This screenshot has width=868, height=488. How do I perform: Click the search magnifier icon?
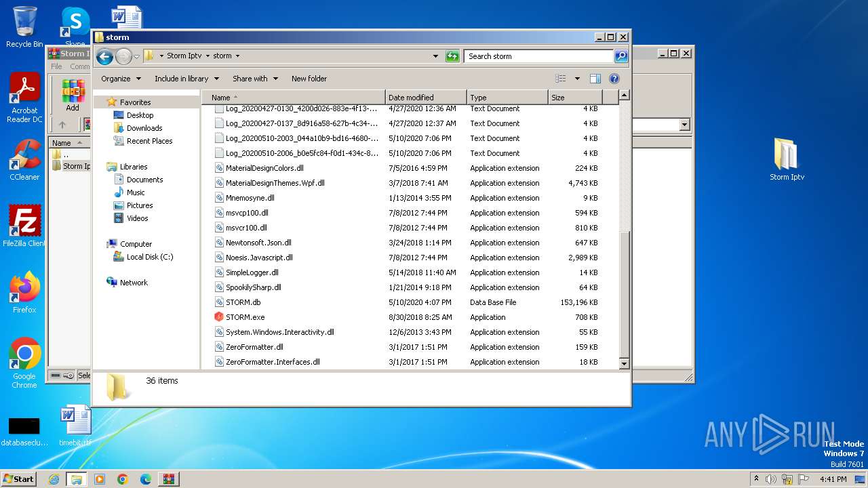[x=621, y=56]
